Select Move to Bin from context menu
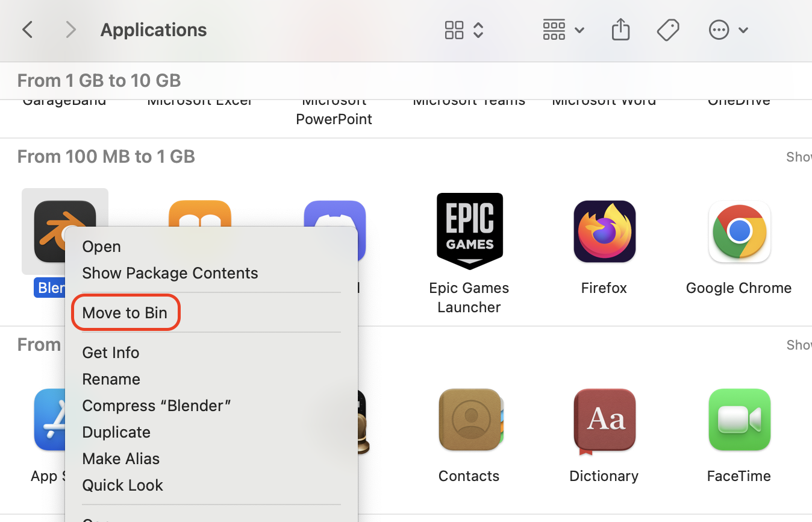Screen dimensions: 812x522 pyautogui.click(x=125, y=312)
